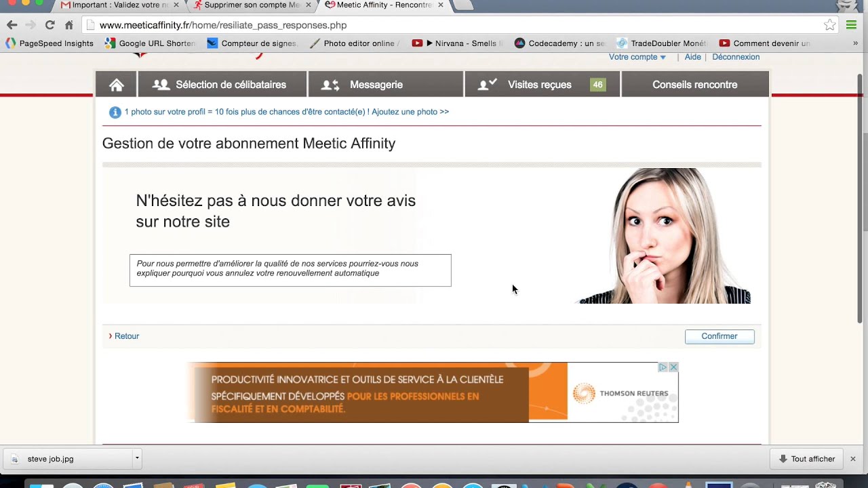Click the AdChoices icon on the banner

(x=663, y=367)
